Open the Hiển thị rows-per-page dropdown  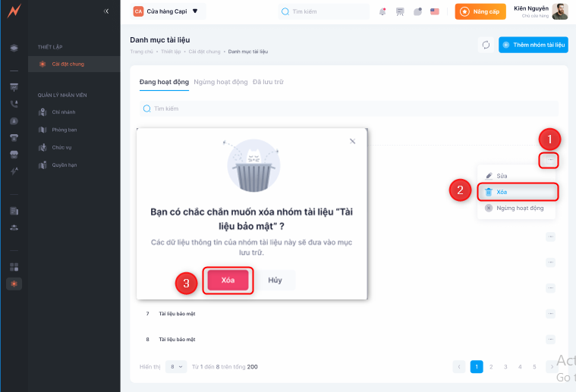click(x=176, y=367)
